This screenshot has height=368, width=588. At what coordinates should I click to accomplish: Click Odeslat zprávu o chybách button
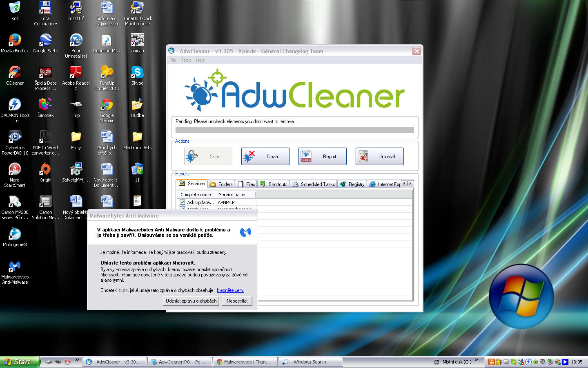click(x=191, y=301)
